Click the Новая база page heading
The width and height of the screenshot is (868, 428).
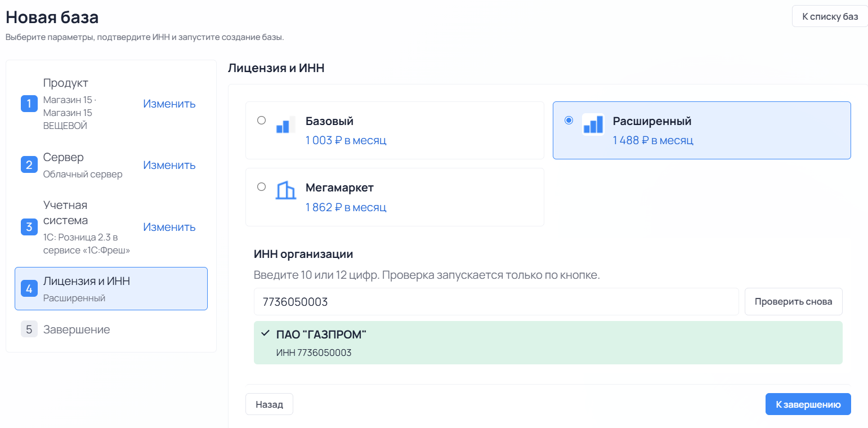click(x=52, y=17)
